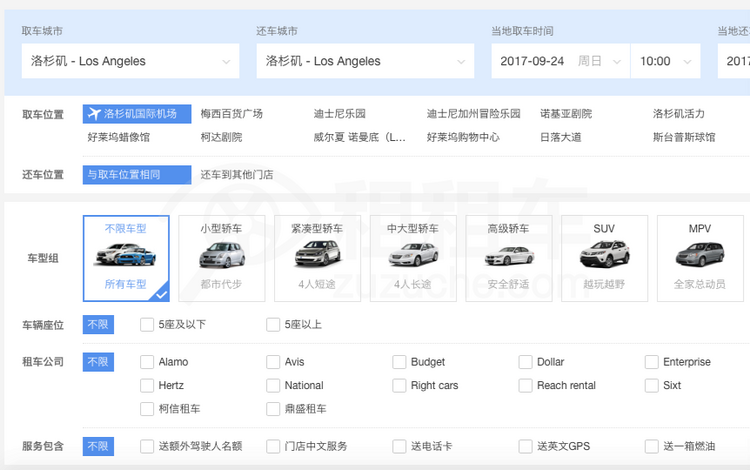The width and height of the screenshot is (750, 470).
Task: Choose 威尔夏 诺曼底 pickup location
Action: (x=360, y=137)
